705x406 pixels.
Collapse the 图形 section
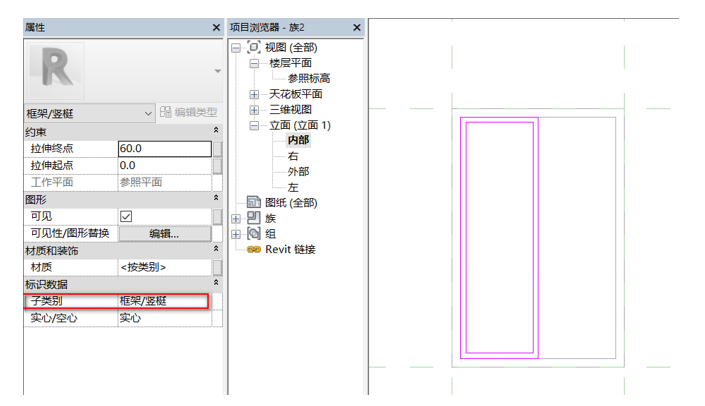(x=216, y=198)
